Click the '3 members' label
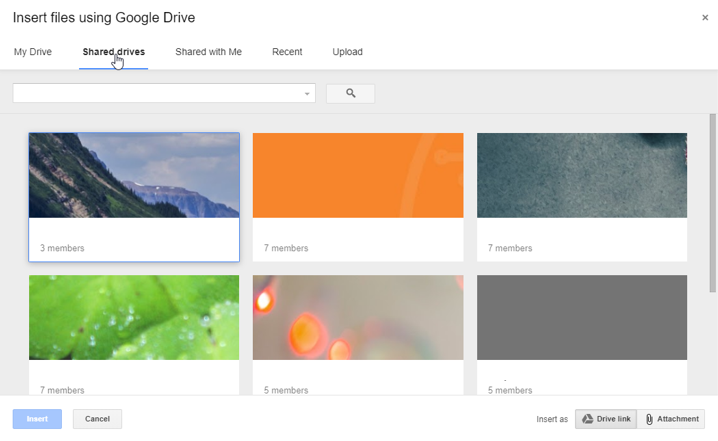Screen dimensions: 718x441 (x=62, y=248)
